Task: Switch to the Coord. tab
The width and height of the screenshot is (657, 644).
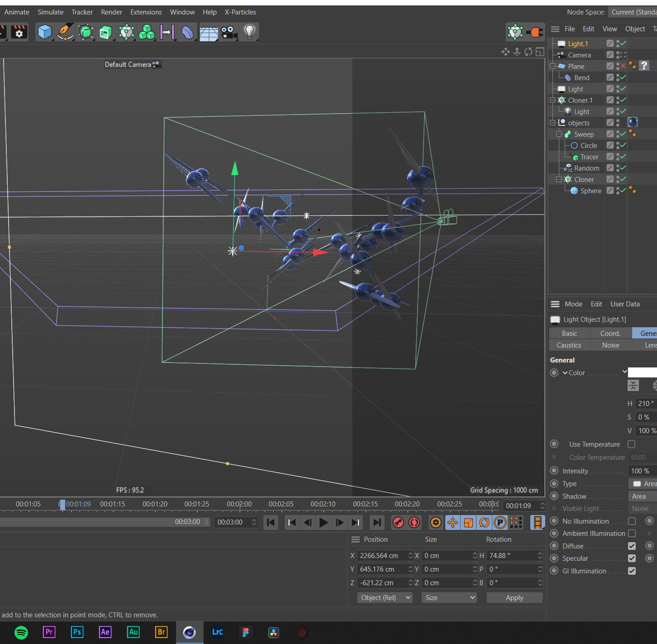Action: tap(610, 334)
